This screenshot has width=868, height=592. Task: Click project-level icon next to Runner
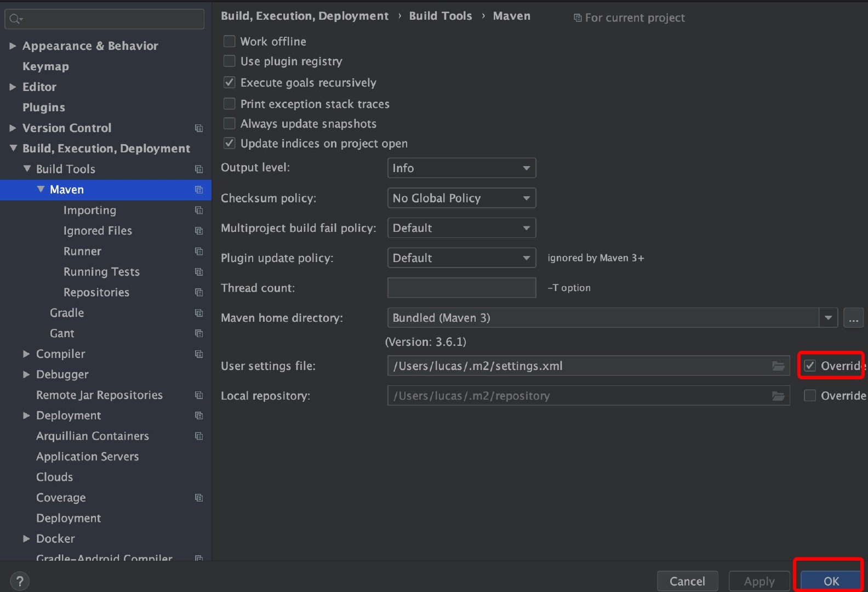click(x=199, y=252)
